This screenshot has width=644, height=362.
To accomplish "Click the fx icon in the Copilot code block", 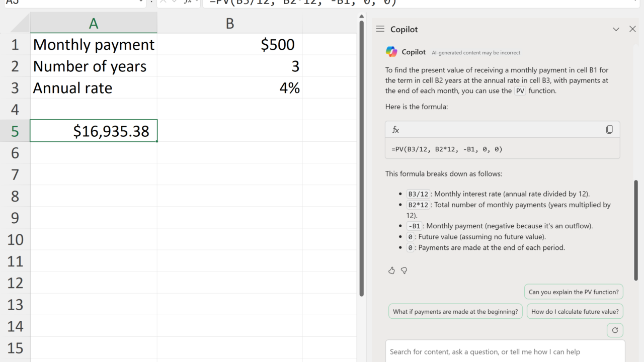I will coord(395,130).
